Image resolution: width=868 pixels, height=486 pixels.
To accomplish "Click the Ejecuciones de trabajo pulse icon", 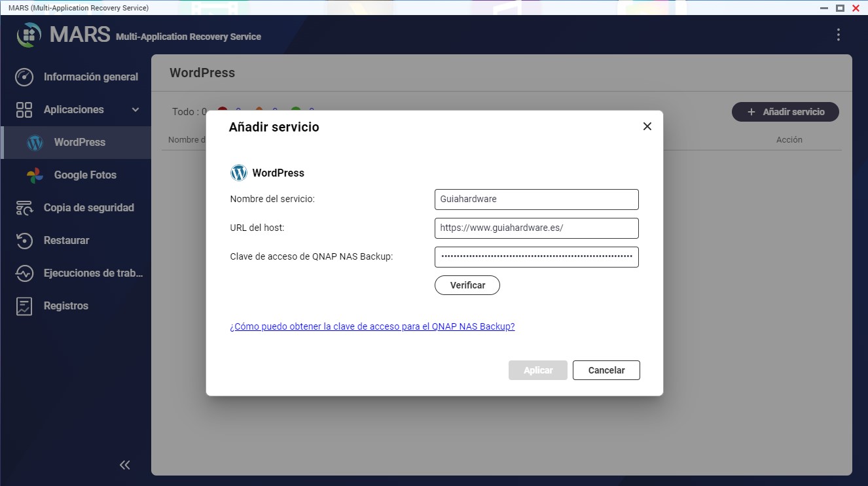I will pyautogui.click(x=24, y=273).
